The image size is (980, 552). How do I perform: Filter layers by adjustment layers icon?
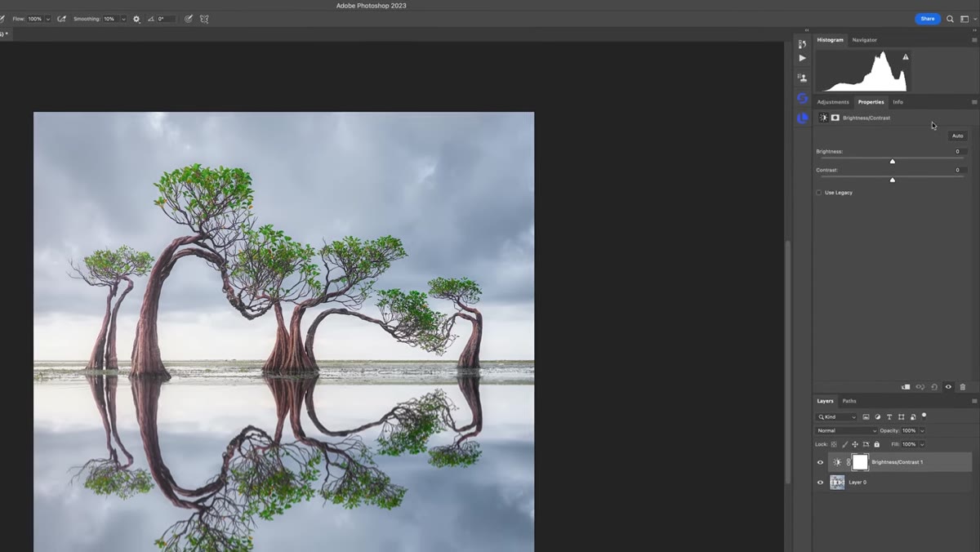point(877,416)
